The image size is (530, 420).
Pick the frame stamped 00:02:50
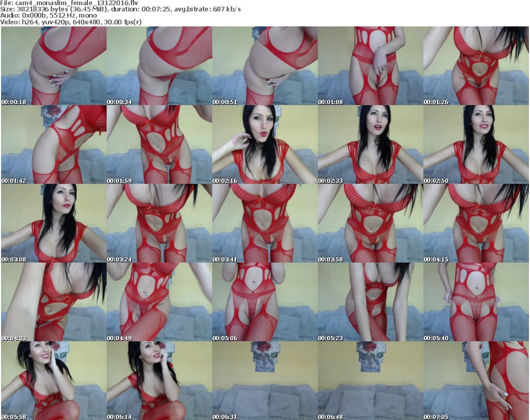[476, 144]
